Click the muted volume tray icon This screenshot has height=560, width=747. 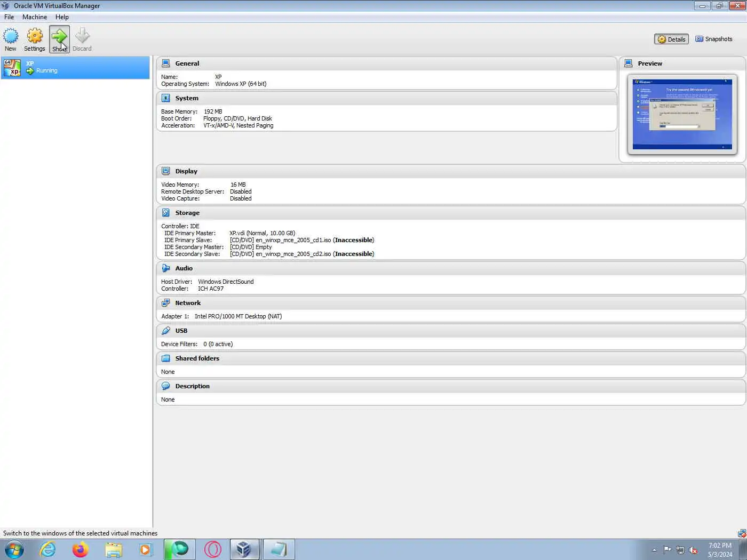click(693, 550)
